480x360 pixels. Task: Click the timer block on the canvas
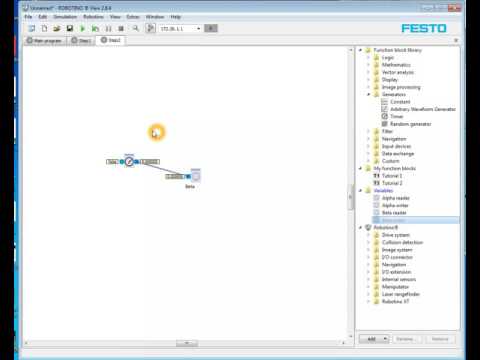[129, 162]
